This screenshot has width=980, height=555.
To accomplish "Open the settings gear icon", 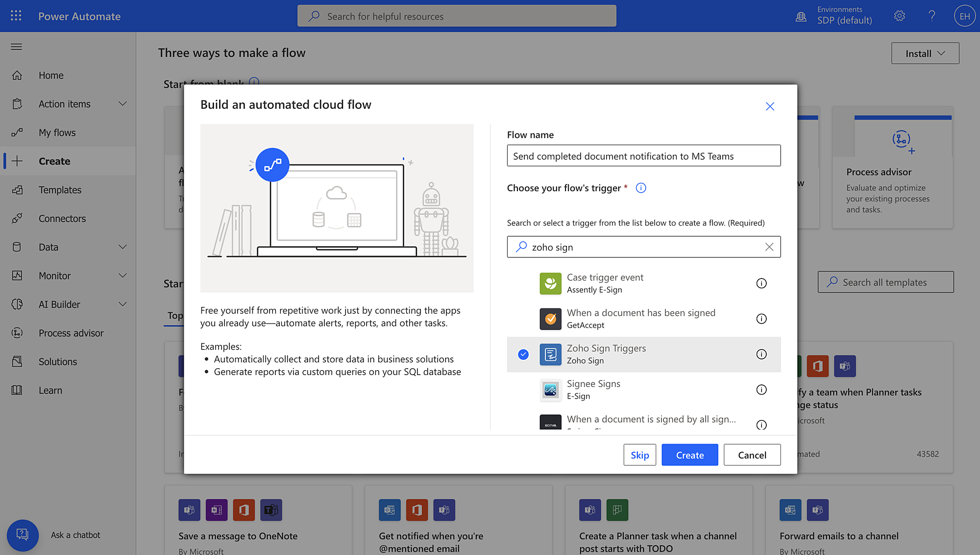I will pos(899,16).
